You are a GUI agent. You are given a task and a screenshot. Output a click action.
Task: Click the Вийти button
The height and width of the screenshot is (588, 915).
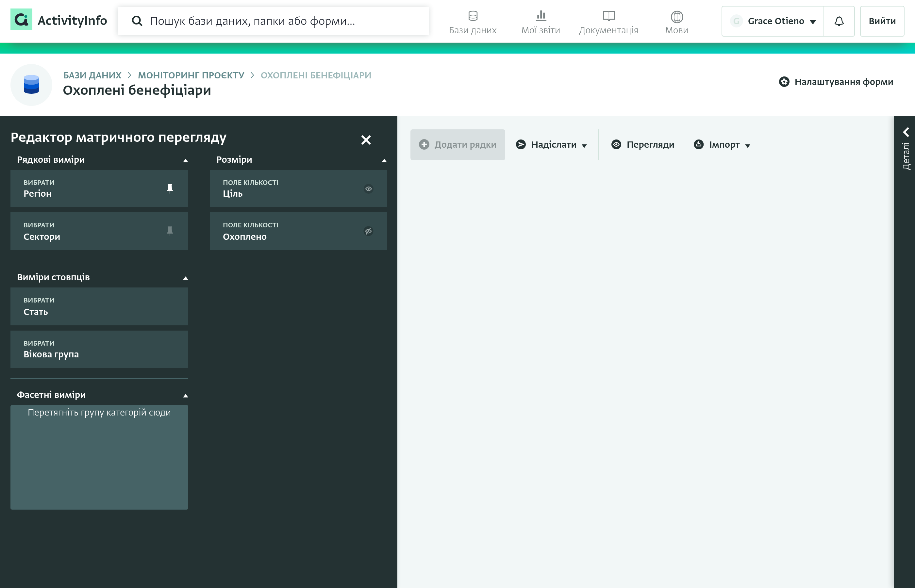pyautogui.click(x=882, y=21)
